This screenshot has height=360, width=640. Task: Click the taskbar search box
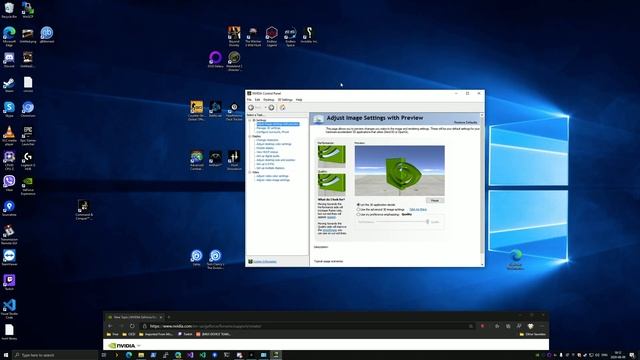pyautogui.click(x=55, y=355)
